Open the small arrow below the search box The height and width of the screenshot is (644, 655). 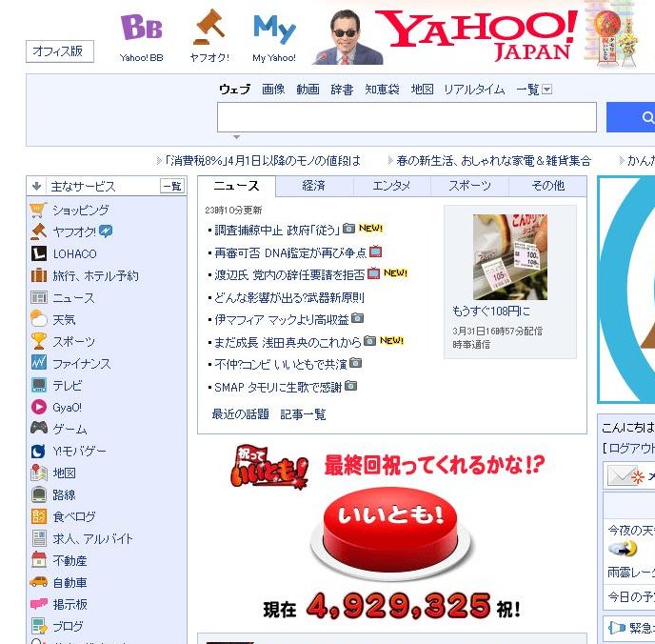[x=236, y=137]
